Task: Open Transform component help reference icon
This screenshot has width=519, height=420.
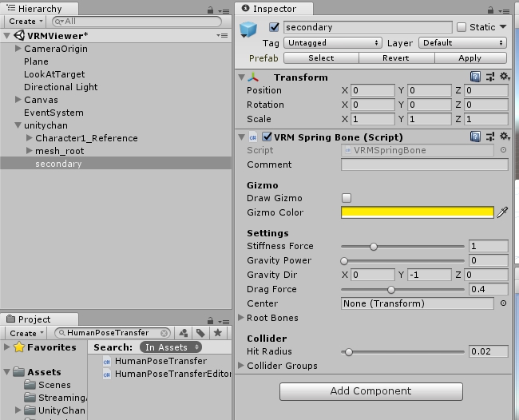Action: (475, 77)
